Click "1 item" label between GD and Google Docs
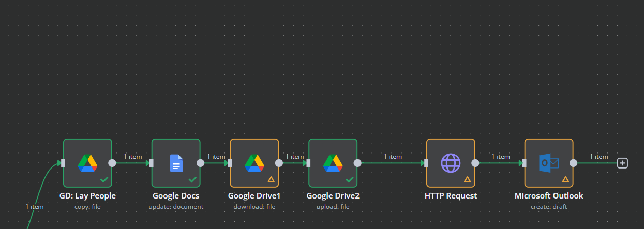The image size is (644, 229). (x=132, y=156)
